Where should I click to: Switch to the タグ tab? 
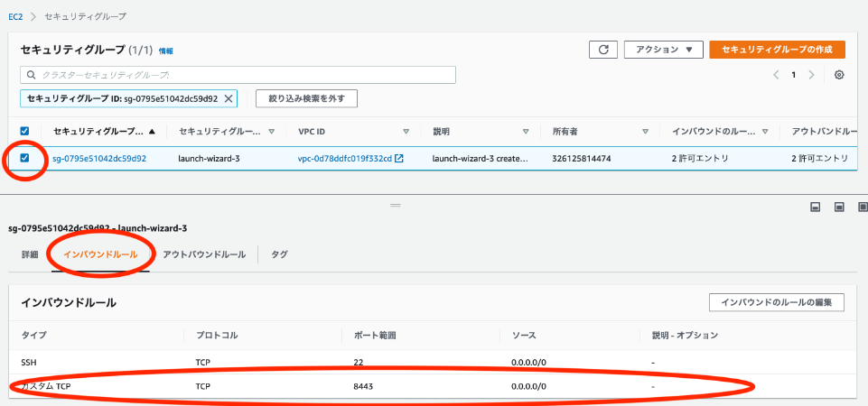tap(279, 254)
